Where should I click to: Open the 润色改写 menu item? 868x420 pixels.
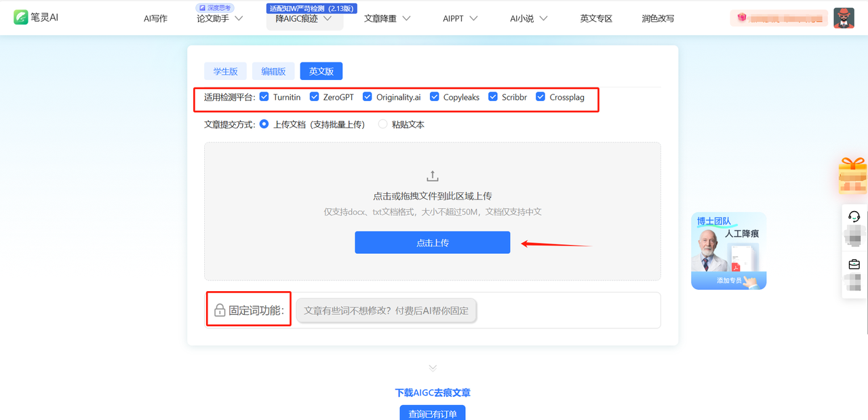(658, 18)
